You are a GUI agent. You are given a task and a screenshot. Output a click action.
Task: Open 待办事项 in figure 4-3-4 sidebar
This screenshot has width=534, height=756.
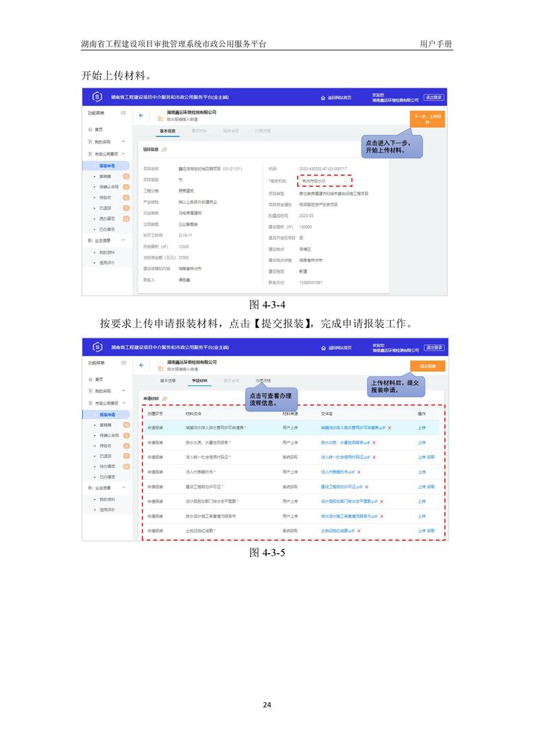tap(107, 219)
